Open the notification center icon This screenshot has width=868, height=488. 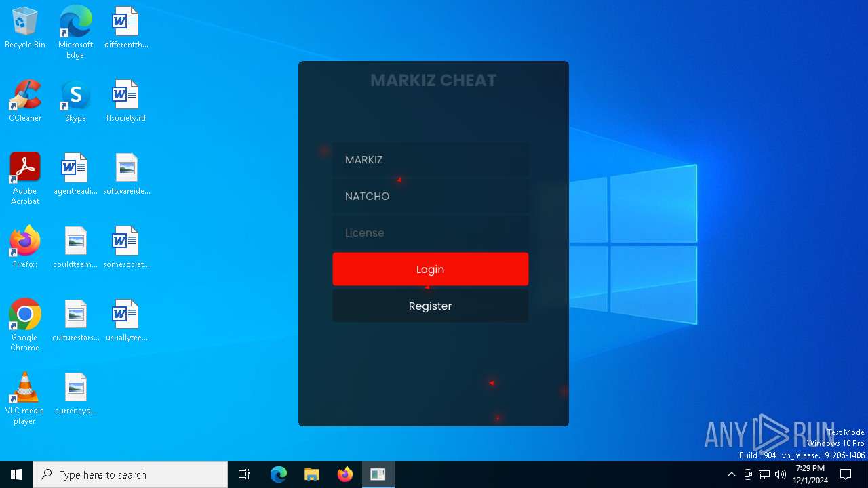pyautogui.click(x=846, y=474)
